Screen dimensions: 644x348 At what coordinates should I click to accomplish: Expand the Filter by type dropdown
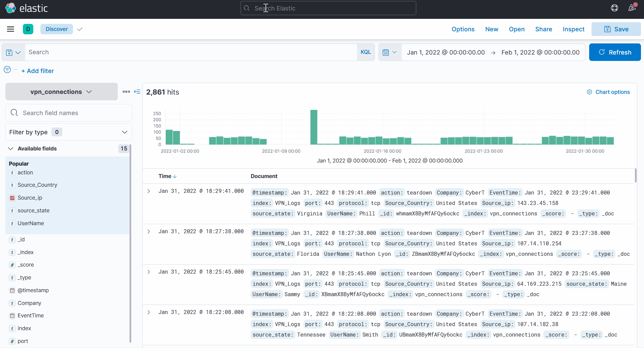click(69, 132)
